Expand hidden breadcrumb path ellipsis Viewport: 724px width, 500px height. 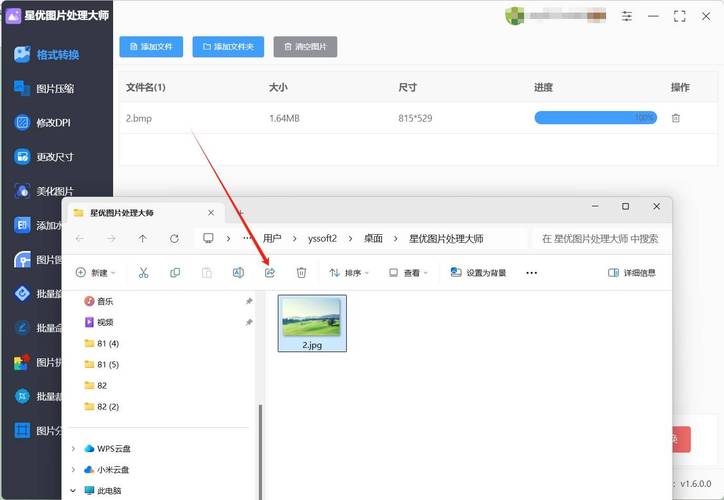[247, 238]
